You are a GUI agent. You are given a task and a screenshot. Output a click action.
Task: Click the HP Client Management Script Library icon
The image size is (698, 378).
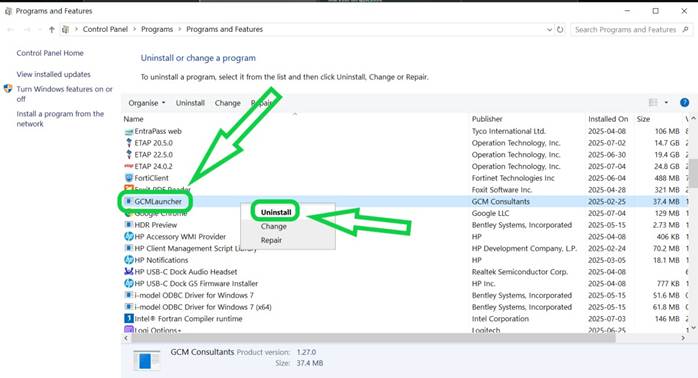(129, 248)
